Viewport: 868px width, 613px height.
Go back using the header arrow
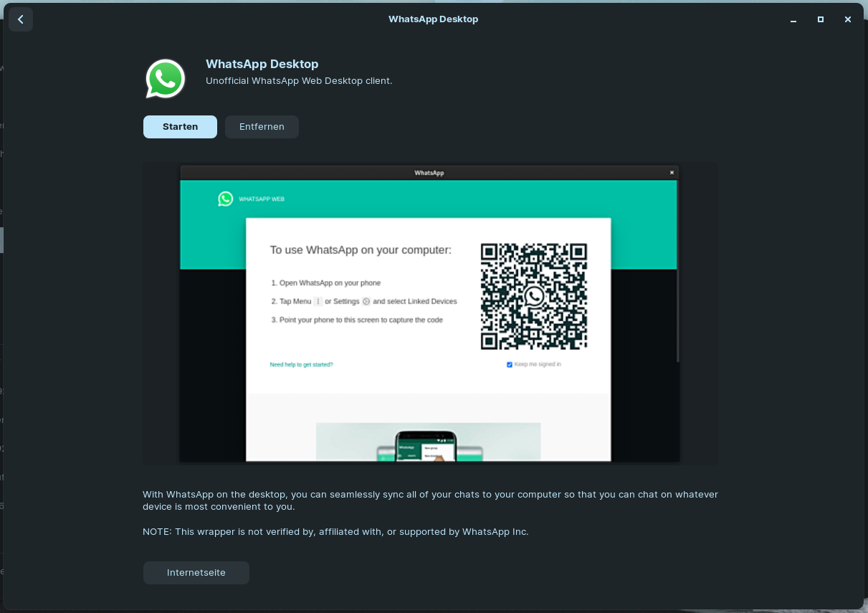(x=21, y=19)
